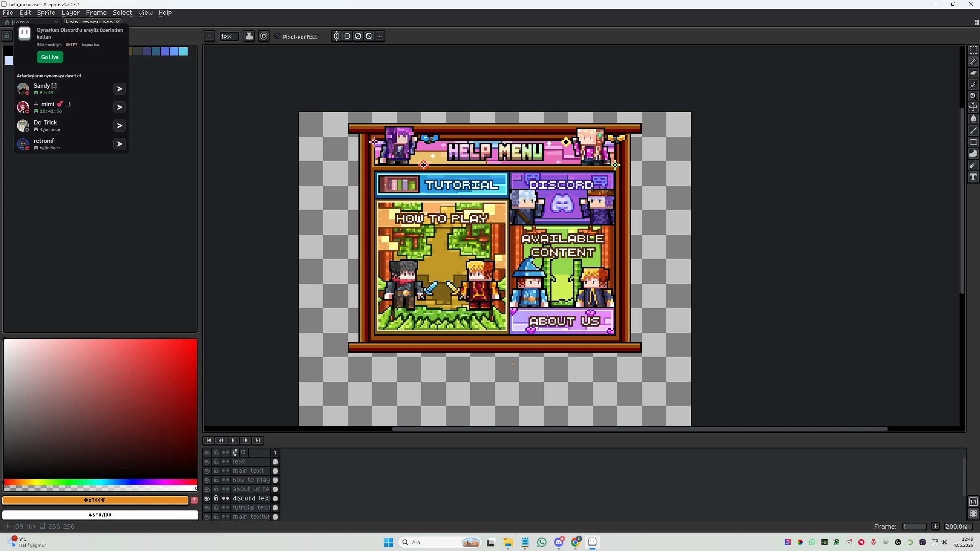Lock the tutroial text layer
The image size is (980, 551).
(x=216, y=508)
